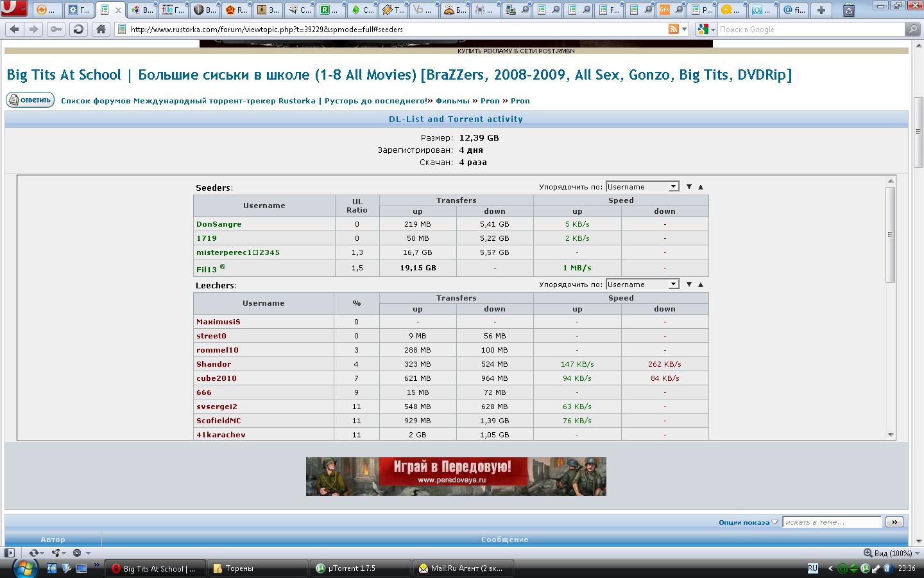This screenshot has height=578, width=924.
Task: Submit topic search with '»' button
Action: [x=894, y=522]
